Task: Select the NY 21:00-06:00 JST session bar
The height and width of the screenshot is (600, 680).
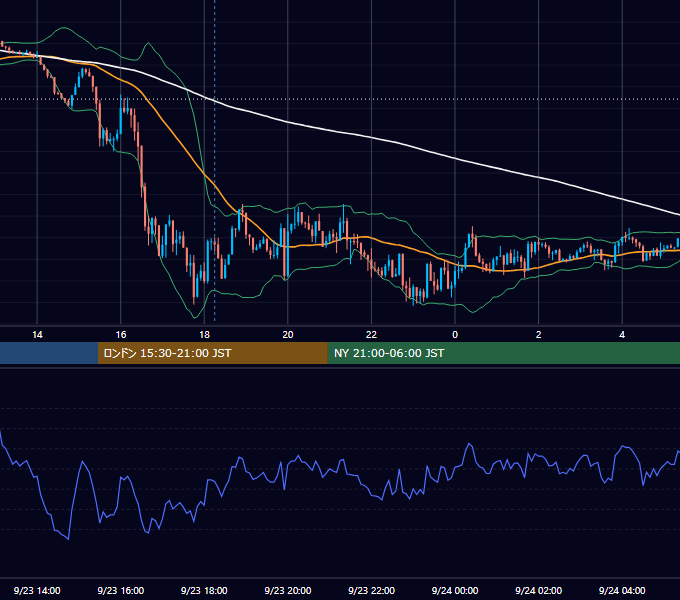Action: coord(503,353)
